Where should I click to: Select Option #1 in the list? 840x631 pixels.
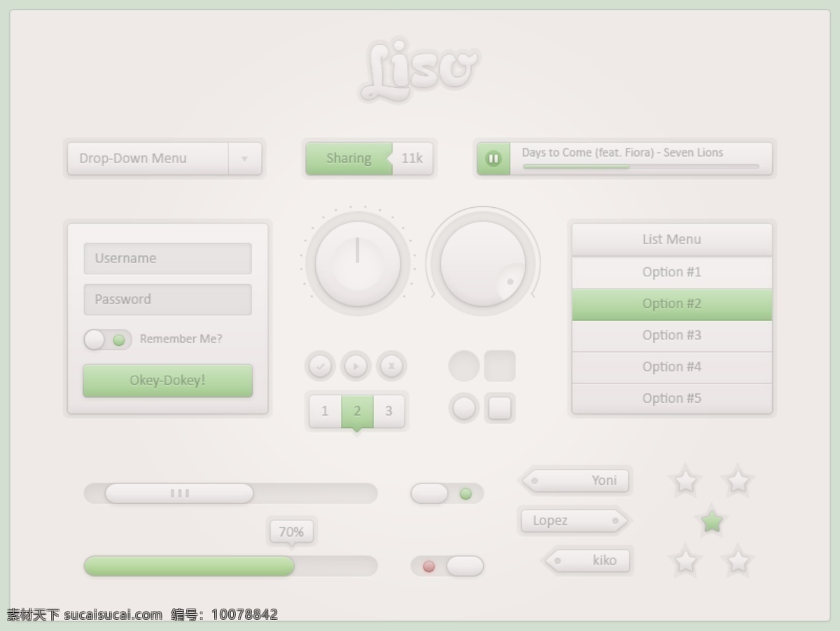click(672, 272)
